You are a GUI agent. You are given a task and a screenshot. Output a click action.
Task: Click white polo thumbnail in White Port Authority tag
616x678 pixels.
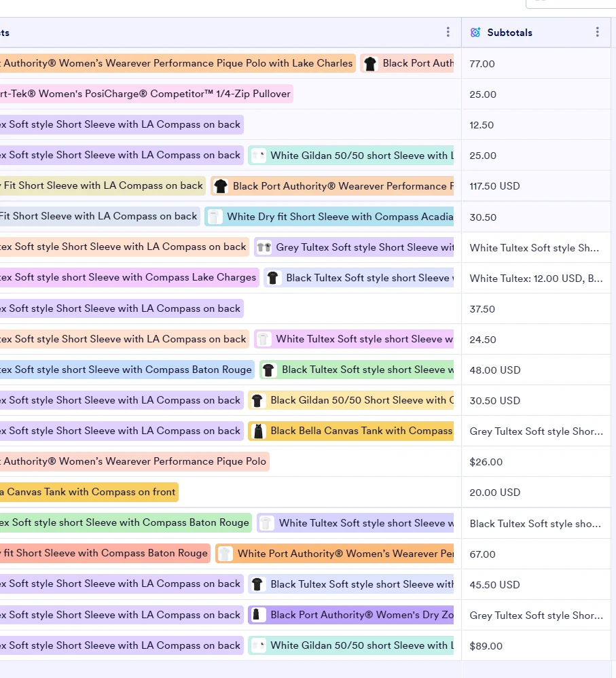point(225,554)
